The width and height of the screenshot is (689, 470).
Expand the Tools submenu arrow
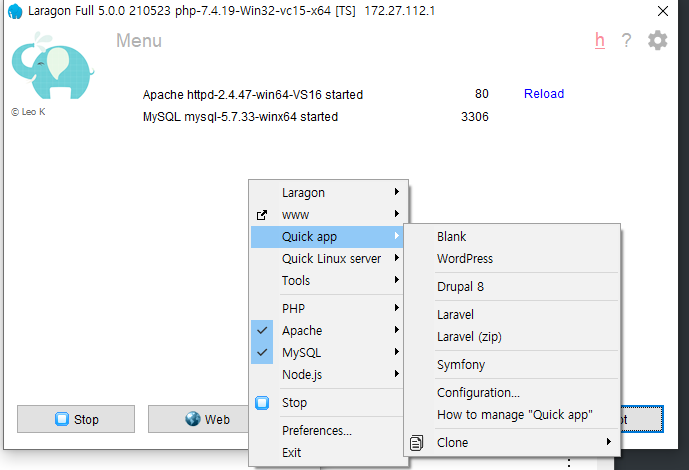(x=396, y=279)
